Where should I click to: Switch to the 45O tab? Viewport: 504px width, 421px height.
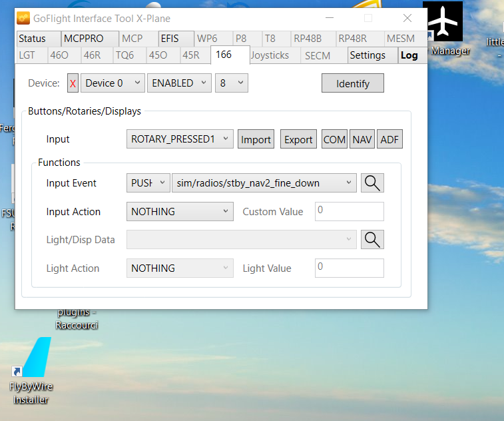163,55
